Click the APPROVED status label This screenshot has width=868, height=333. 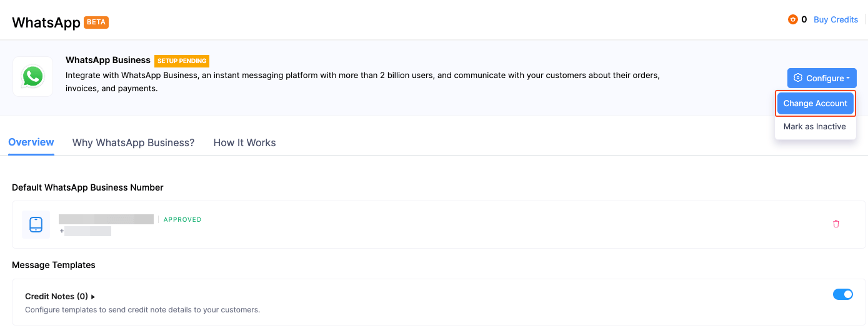click(182, 220)
